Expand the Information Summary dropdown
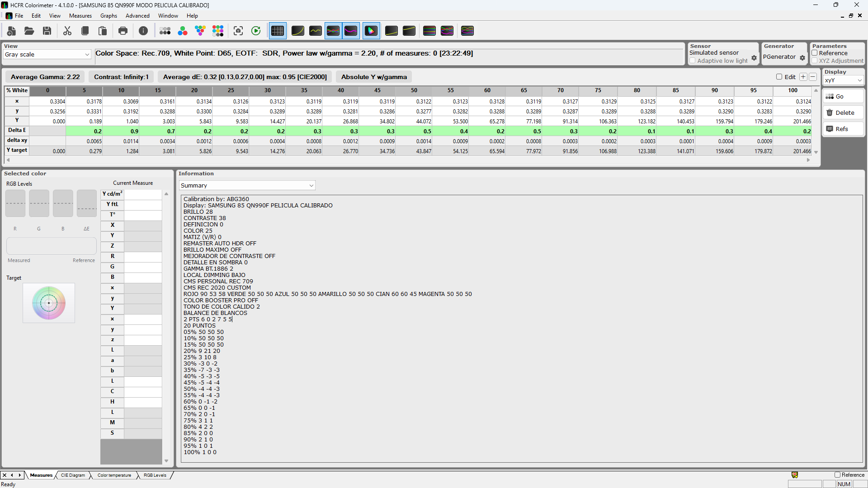Image resolution: width=868 pixels, height=488 pixels. point(247,185)
